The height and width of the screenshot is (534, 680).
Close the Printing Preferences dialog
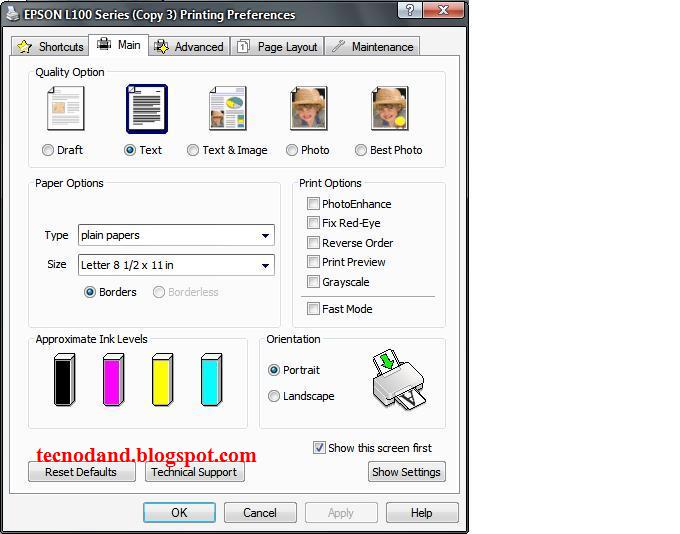tap(443, 10)
